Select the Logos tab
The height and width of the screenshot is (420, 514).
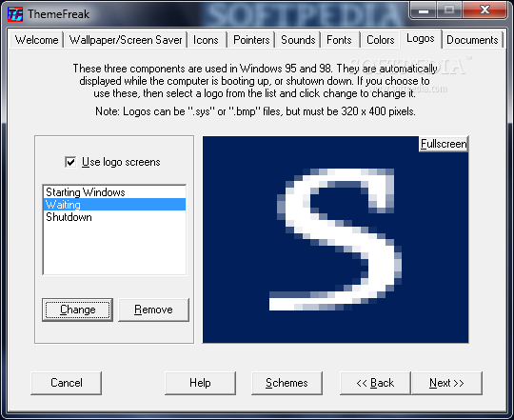(421, 39)
